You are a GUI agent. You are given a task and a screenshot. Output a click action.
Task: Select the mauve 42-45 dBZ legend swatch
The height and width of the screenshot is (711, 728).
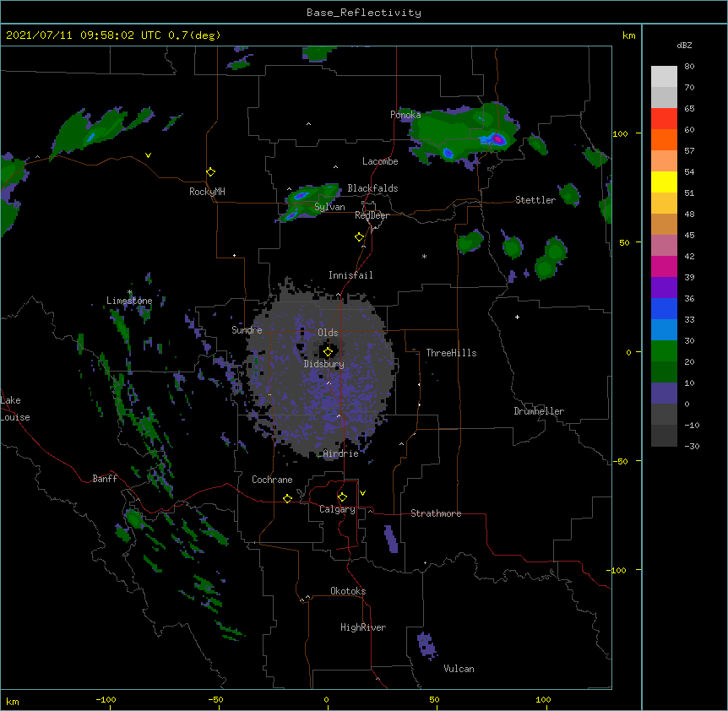tap(664, 246)
